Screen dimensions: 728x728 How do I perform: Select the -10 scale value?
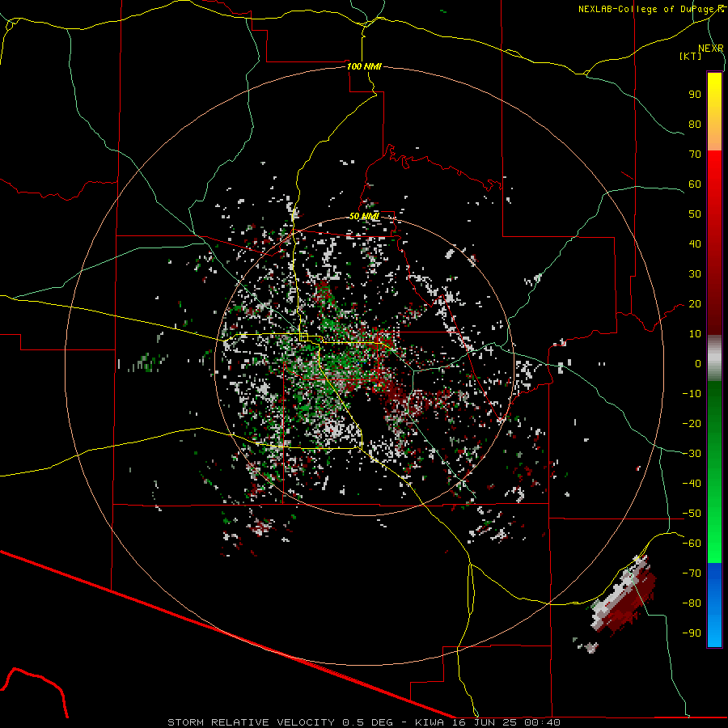coord(692,394)
